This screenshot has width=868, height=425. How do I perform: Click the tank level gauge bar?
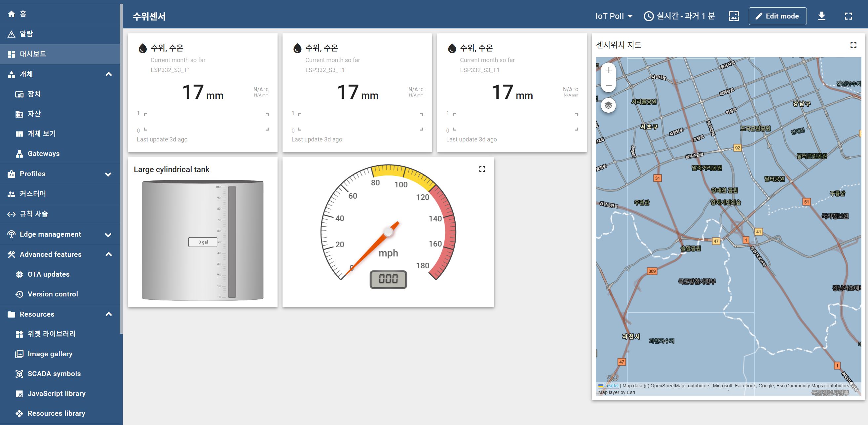coord(232,242)
